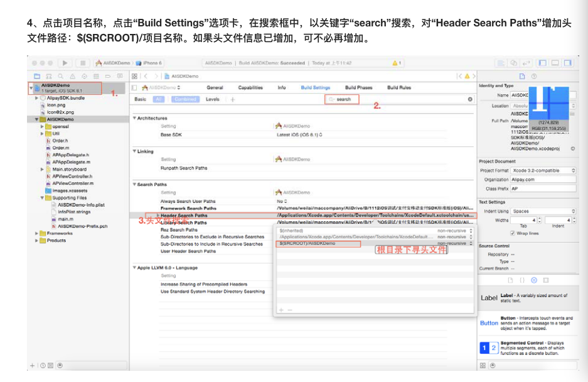588x382 pixels.
Task: Select the All filter
Action: pyautogui.click(x=159, y=99)
